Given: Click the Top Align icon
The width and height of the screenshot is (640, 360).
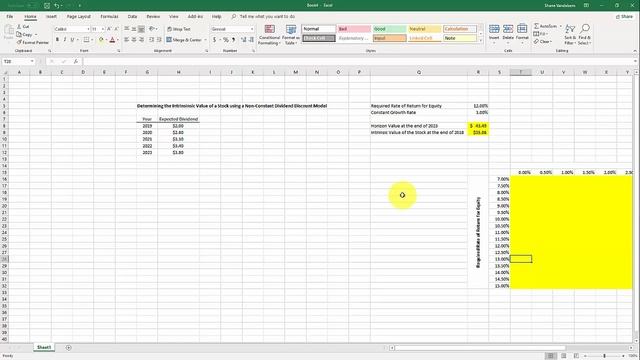Looking at the screenshot, I should [x=127, y=29].
